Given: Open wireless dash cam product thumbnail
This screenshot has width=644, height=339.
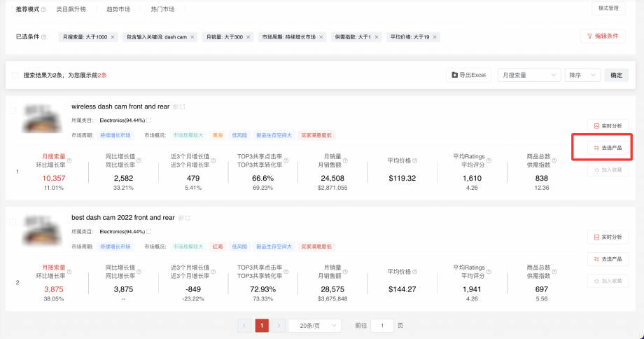Looking at the screenshot, I should coord(41,118).
